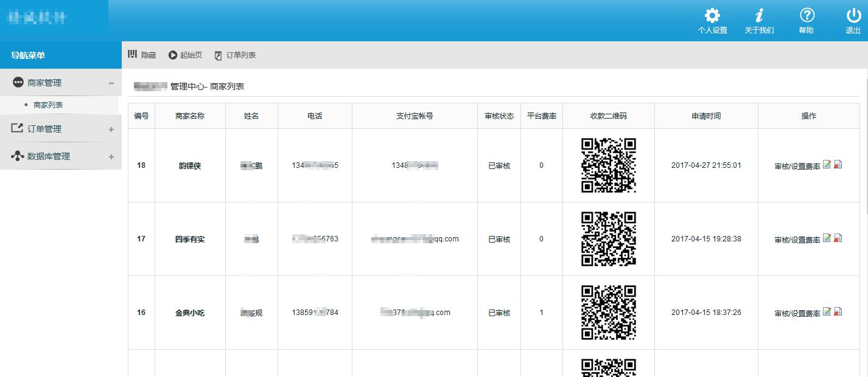The height and width of the screenshot is (377, 868).
Task: Click the delete icon for 金典小吃
Action: coord(838,311)
